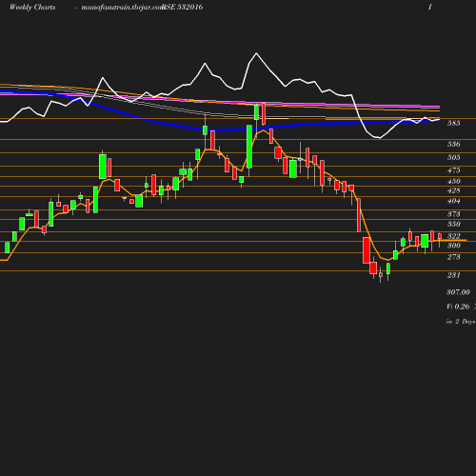Click the "BSE 532016" stock code label
This screenshot has height=476, width=476.
click(x=183, y=8)
